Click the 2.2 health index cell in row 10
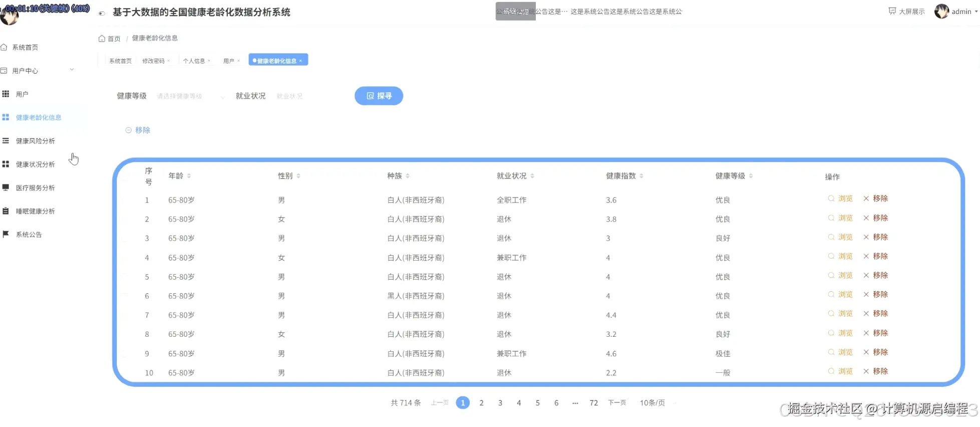This screenshot has width=980, height=427. [x=611, y=373]
